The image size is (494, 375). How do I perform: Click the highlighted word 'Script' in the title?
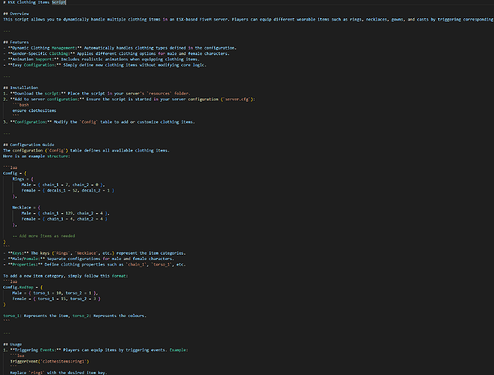(x=59, y=2)
